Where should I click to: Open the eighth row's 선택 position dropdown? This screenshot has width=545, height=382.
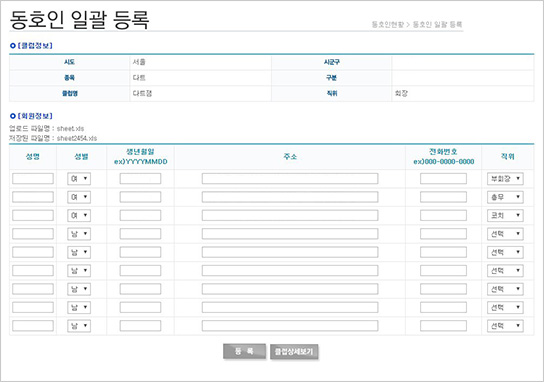505,307
